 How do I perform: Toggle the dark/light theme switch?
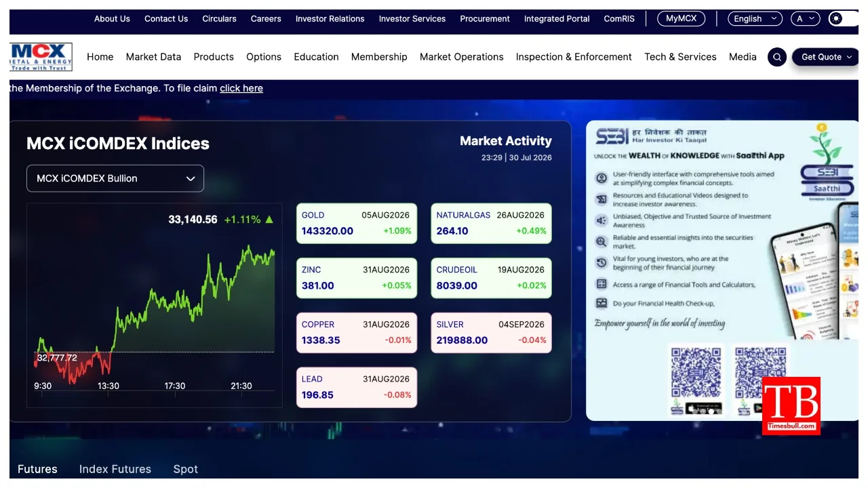point(843,18)
